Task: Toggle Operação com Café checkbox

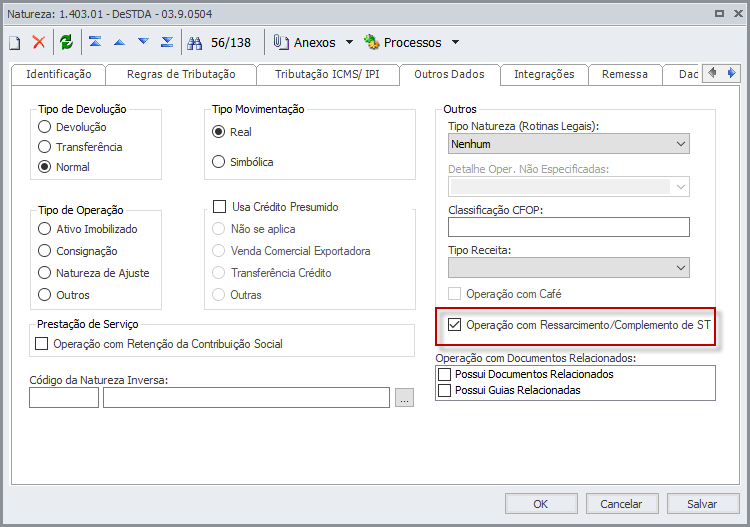Action: pyautogui.click(x=454, y=294)
